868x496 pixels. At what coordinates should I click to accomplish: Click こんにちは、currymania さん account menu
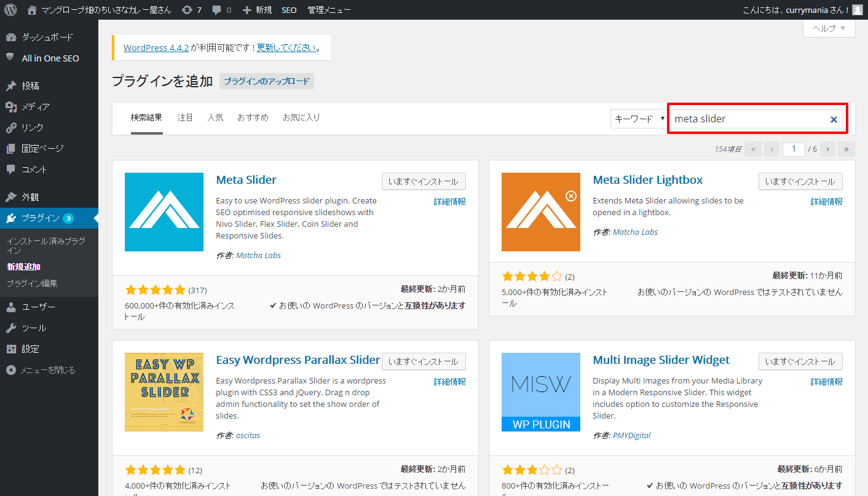pyautogui.click(x=795, y=10)
